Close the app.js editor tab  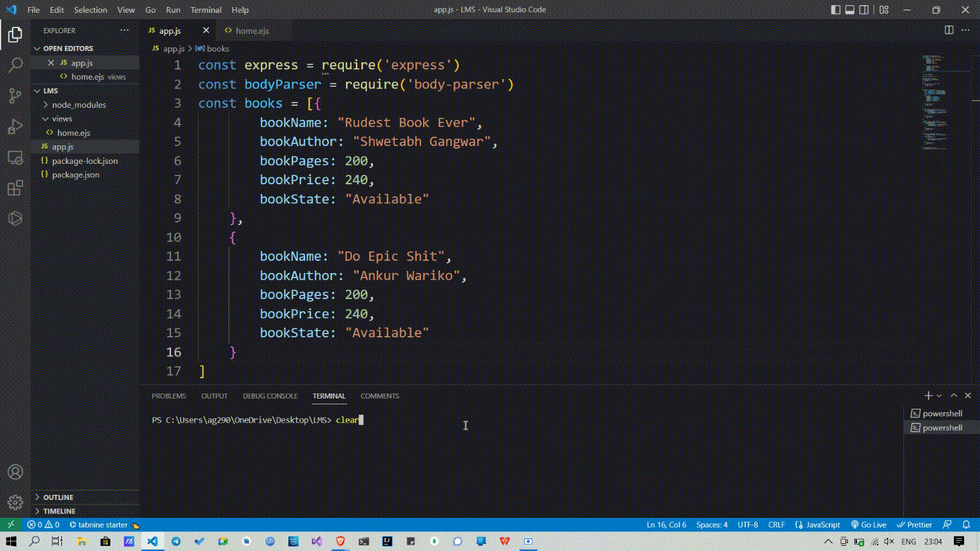click(205, 30)
